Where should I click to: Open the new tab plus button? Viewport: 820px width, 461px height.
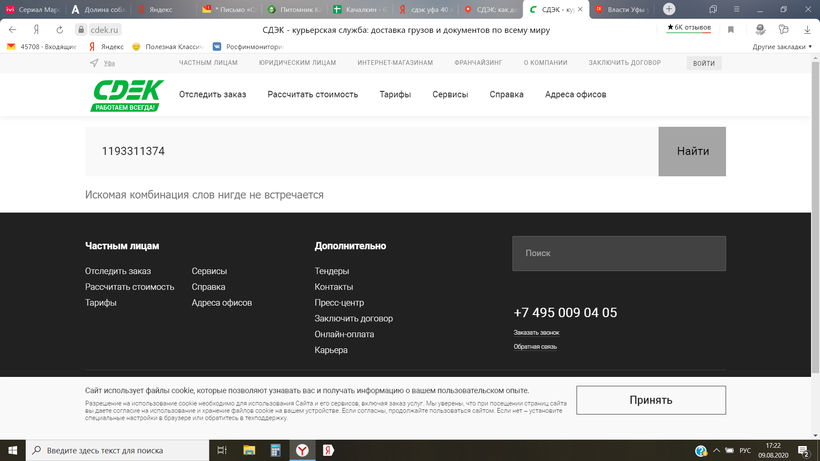pos(669,9)
